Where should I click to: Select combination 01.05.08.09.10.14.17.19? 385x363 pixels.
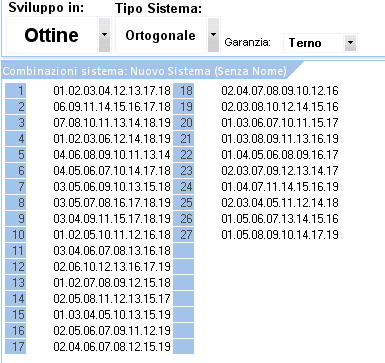click(280, 235)
